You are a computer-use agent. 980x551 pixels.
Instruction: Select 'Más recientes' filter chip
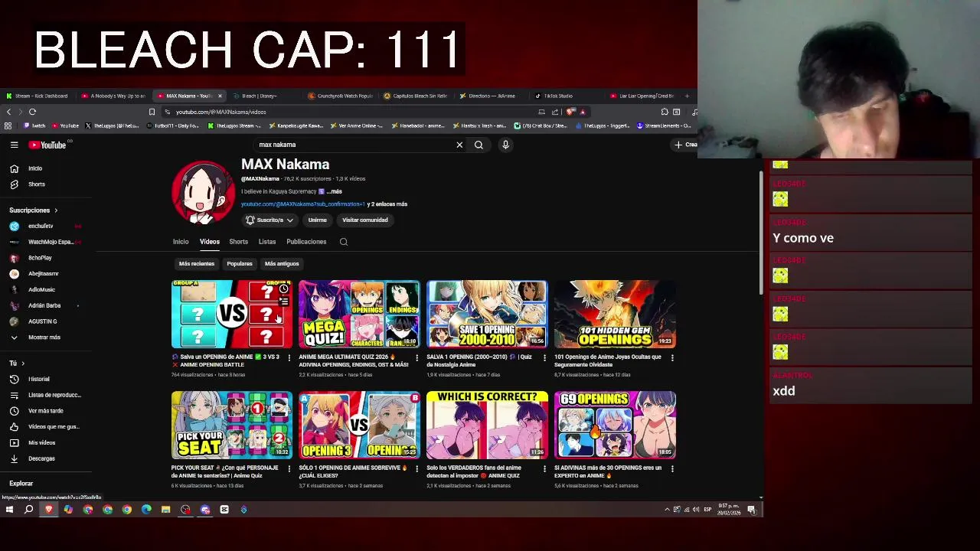(197, 264)
